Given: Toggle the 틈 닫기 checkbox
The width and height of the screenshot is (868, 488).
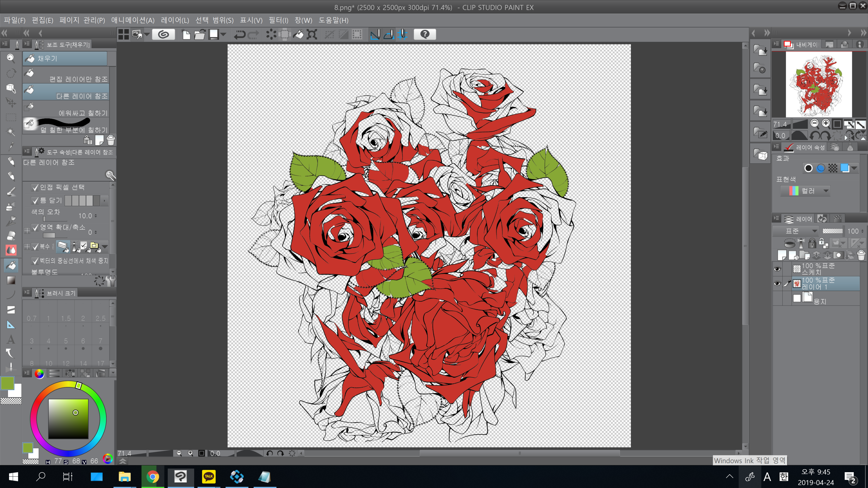Looking at the screenshot, I should tap(35, 201).
